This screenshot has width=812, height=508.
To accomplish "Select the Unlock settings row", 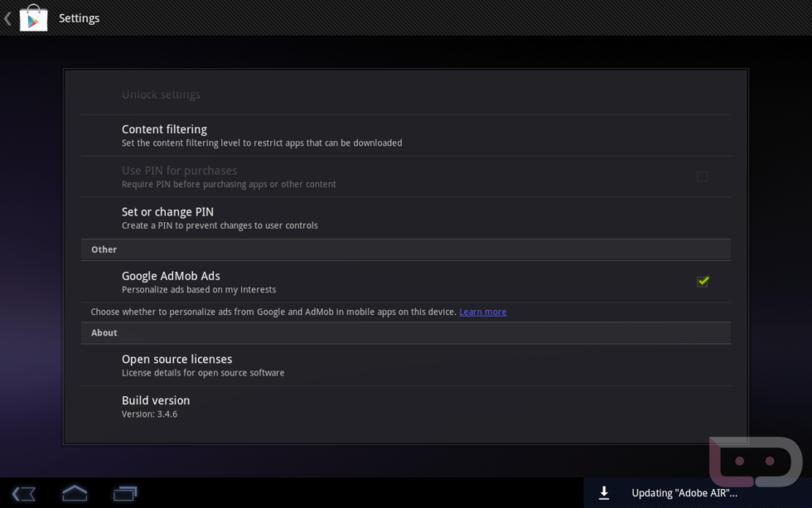I will click(x=161, y=94).
